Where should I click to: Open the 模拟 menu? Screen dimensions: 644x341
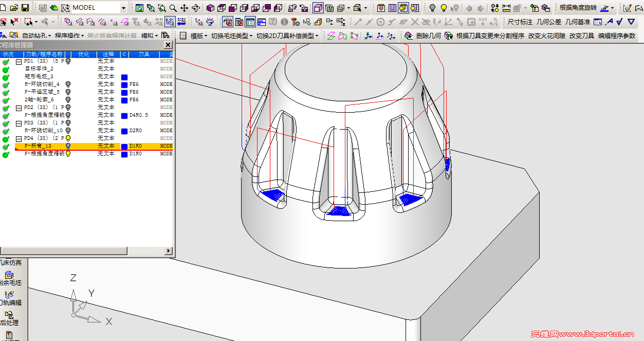pos(149,35)
